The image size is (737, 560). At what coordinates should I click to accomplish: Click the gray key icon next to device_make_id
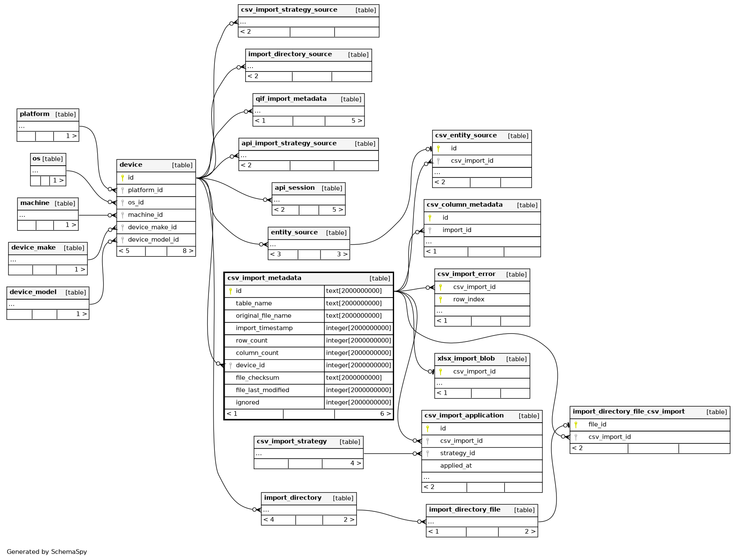(123, 227)
